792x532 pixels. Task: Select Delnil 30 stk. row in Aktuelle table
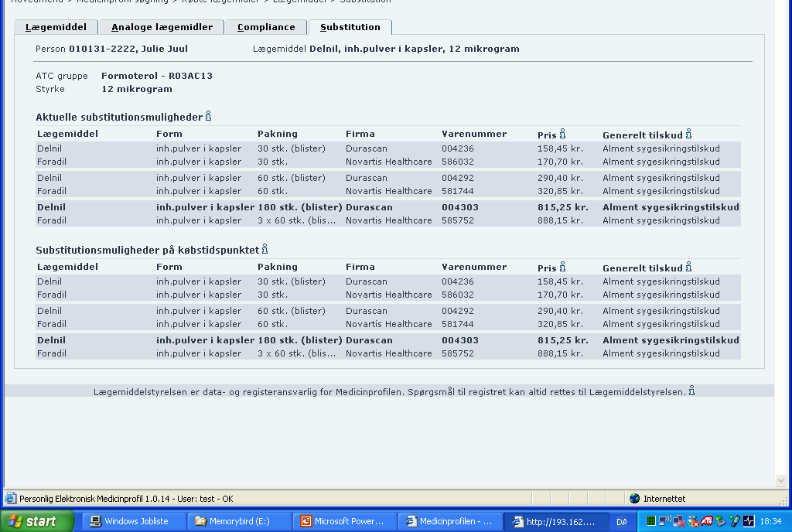(x=388, y=148)
